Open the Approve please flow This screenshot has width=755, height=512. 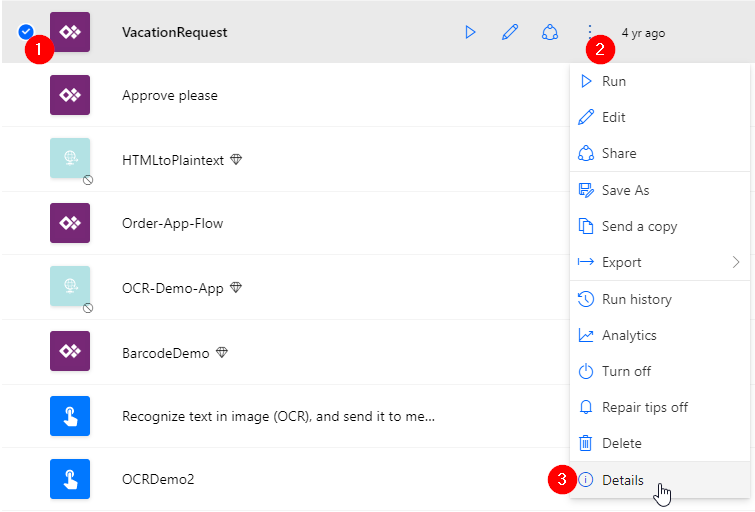[x=169, y=95]
